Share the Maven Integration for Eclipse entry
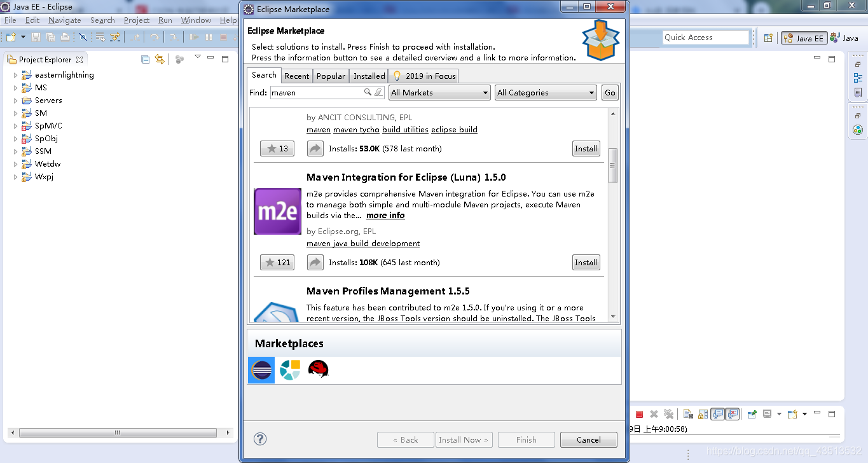Screen dimensions: 868x463 pyautogui.click(x=315, y=263)
